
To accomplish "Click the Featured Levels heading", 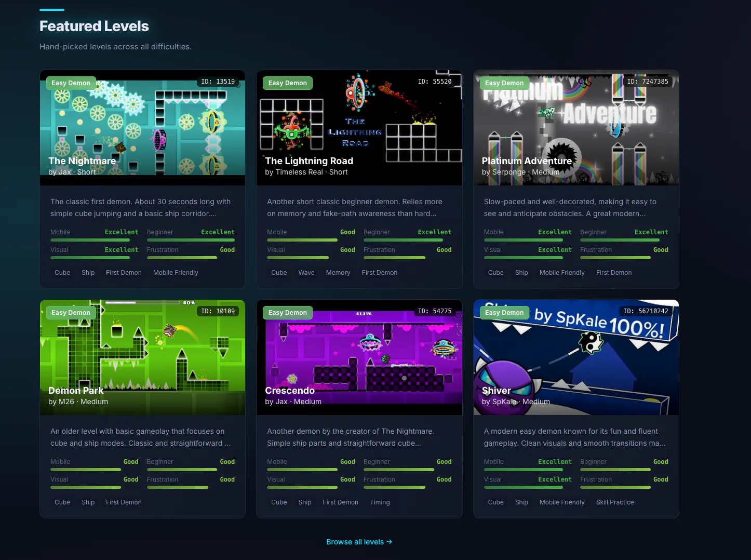I will click(94, 26).
